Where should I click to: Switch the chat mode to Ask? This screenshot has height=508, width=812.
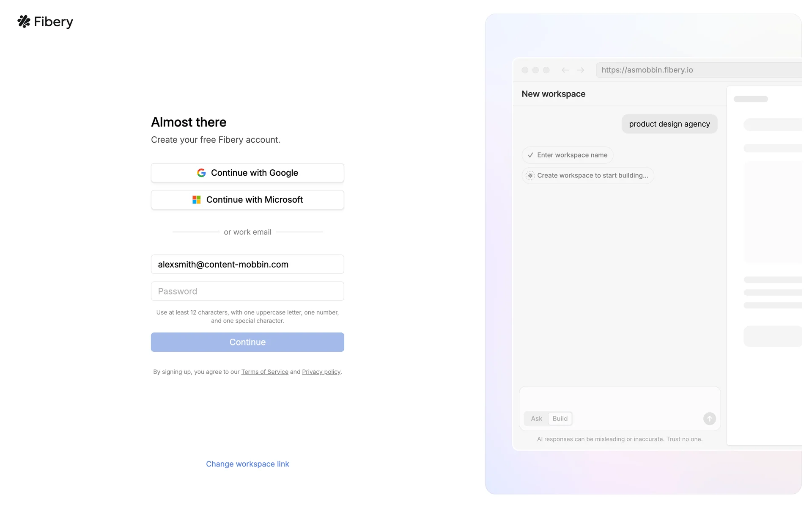536,419
